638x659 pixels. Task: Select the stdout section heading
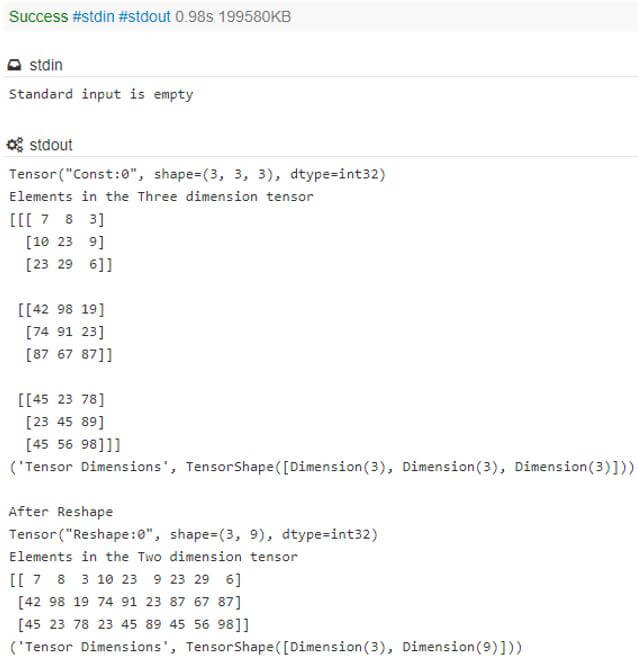52,145
